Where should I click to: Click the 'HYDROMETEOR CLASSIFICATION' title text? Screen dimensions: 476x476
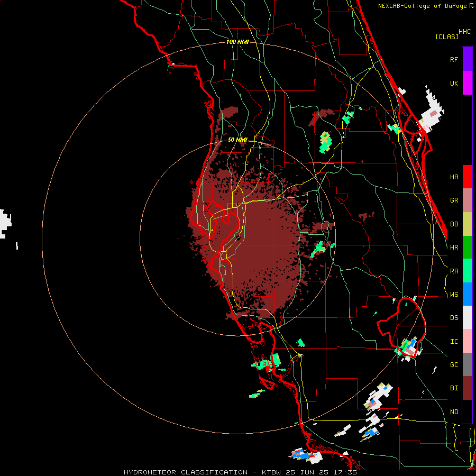click(186, 472)
